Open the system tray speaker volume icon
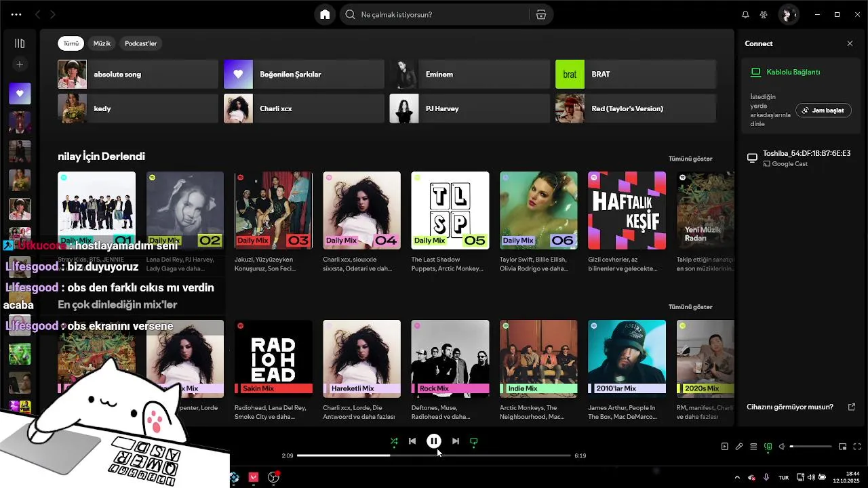Image resolution: width=868 pixels, height=488 pixels. 811,477
